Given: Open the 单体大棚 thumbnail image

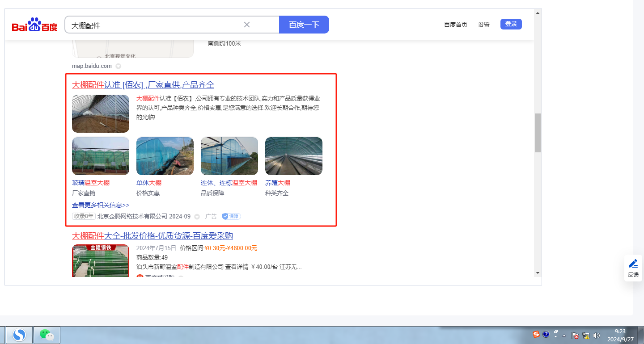Looking at the screenshot, I should (165, 156).
